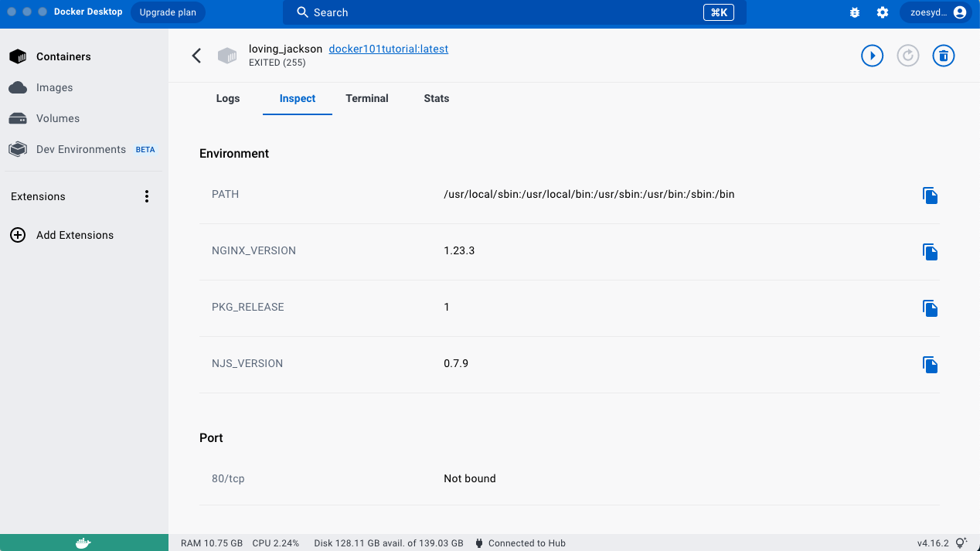This screenshot has height=551, width=980.
Task: Copy the NGINX_VERSION value
Action: pyautogui.click(x=930, y=252)
